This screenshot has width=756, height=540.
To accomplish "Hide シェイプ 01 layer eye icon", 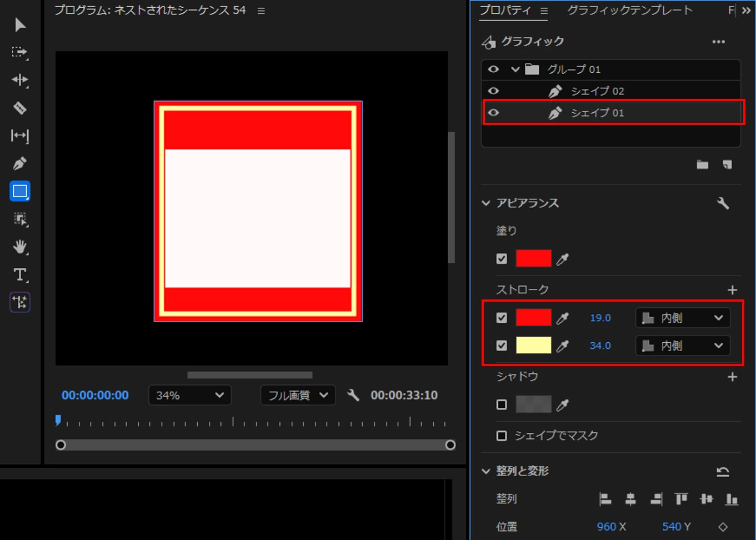I will coord(493,113).
